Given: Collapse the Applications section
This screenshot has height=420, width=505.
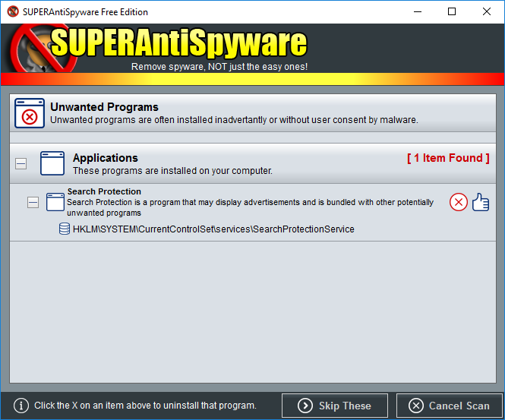Looking at the screenshot, I should [21, 163].
